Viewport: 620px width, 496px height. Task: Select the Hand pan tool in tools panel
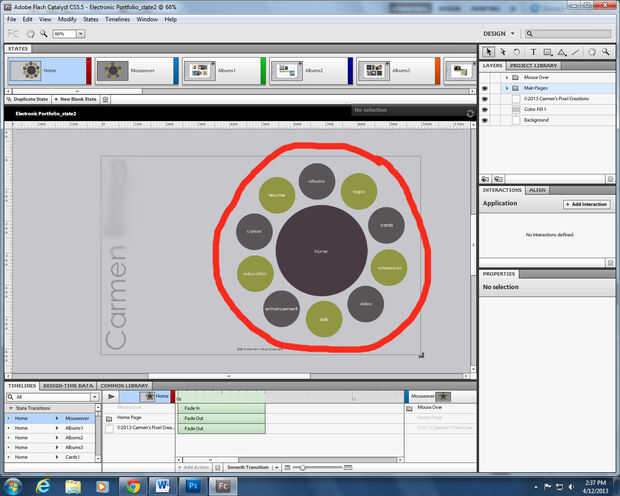coord(592,52)
